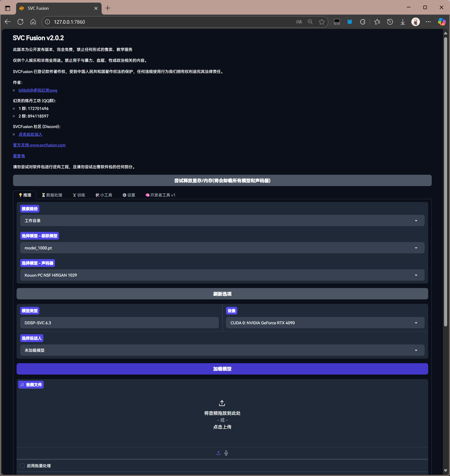450x476 pixels.
Task: Expand the CUDA device dropdown
Action: pos(325,323)
